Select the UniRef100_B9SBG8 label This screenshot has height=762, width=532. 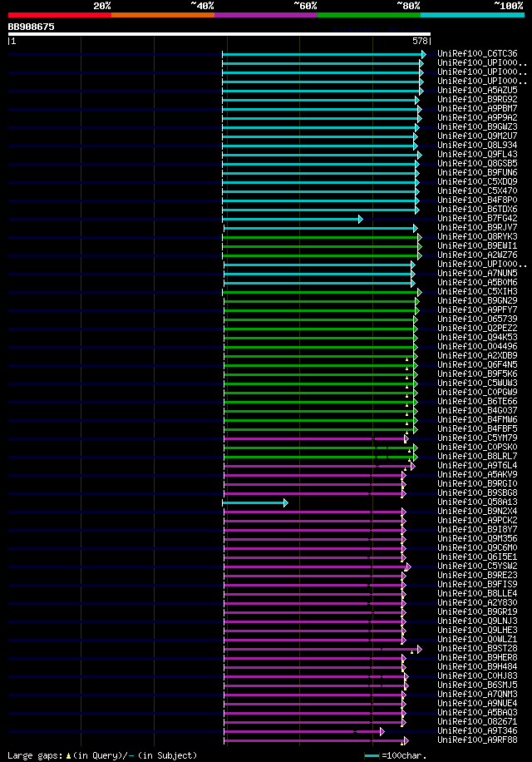click(477, 492)
